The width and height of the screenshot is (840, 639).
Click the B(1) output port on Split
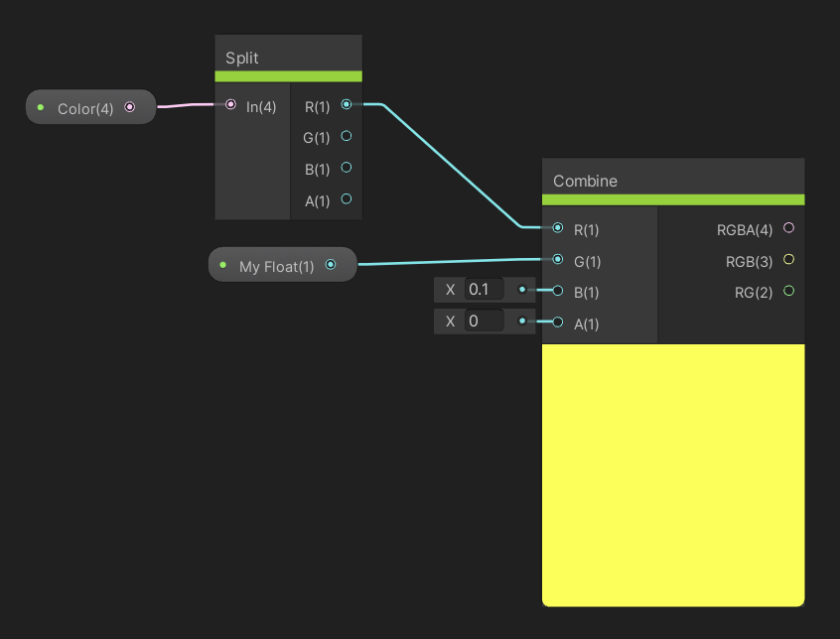(346, 168)
